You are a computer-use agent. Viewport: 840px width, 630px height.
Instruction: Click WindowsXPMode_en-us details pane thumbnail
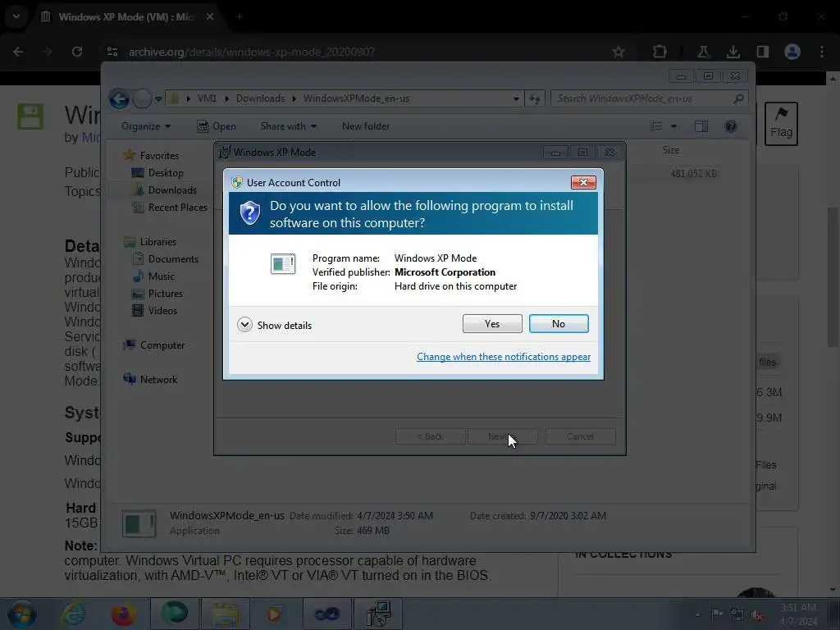(139, 523)
